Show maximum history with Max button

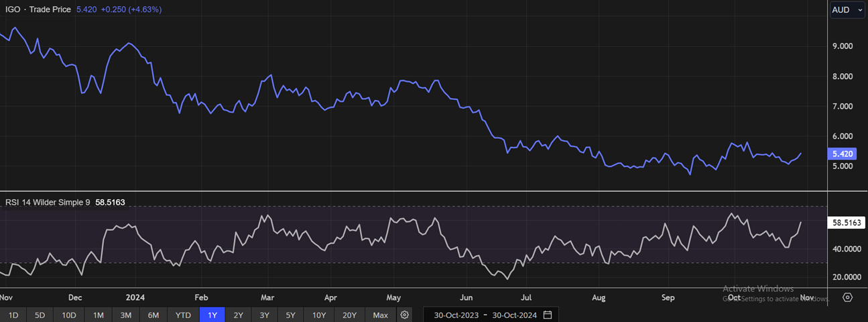click(x=380, y=315)
